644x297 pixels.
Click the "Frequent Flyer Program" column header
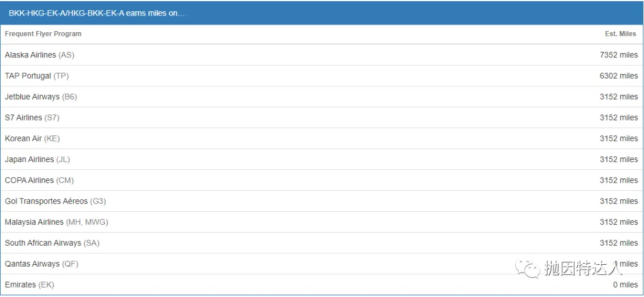[43, 33]
